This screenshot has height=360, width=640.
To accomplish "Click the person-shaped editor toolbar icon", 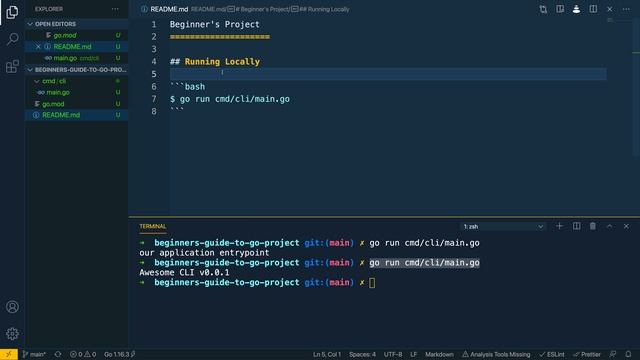I will (576, 9).
